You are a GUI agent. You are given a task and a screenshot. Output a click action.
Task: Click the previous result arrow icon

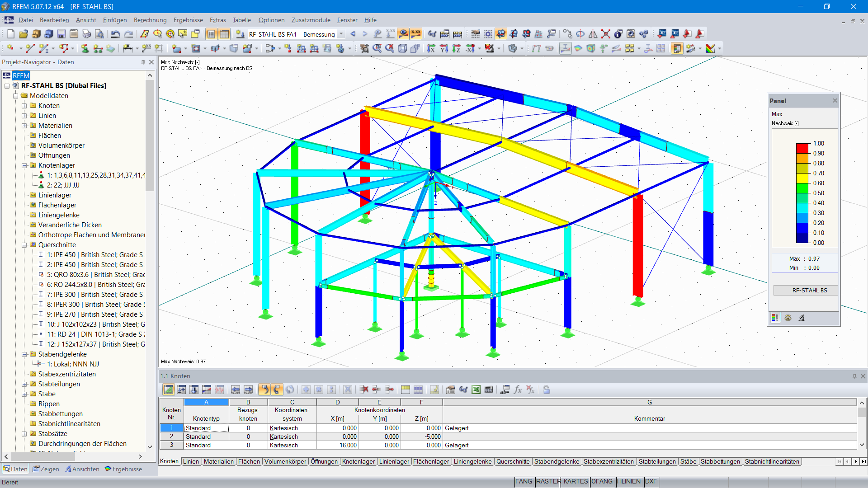[x=353, y=34]
